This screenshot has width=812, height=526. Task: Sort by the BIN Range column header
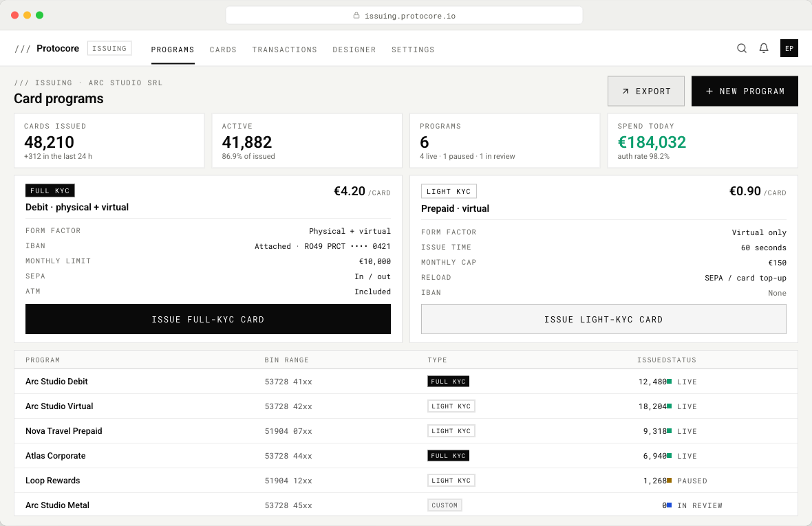(286, 360)
